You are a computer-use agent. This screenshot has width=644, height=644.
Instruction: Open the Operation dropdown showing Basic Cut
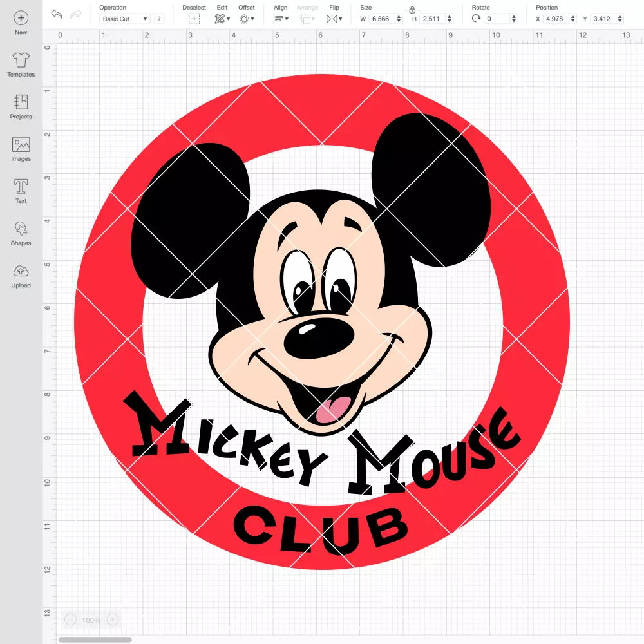pos(125,19)
